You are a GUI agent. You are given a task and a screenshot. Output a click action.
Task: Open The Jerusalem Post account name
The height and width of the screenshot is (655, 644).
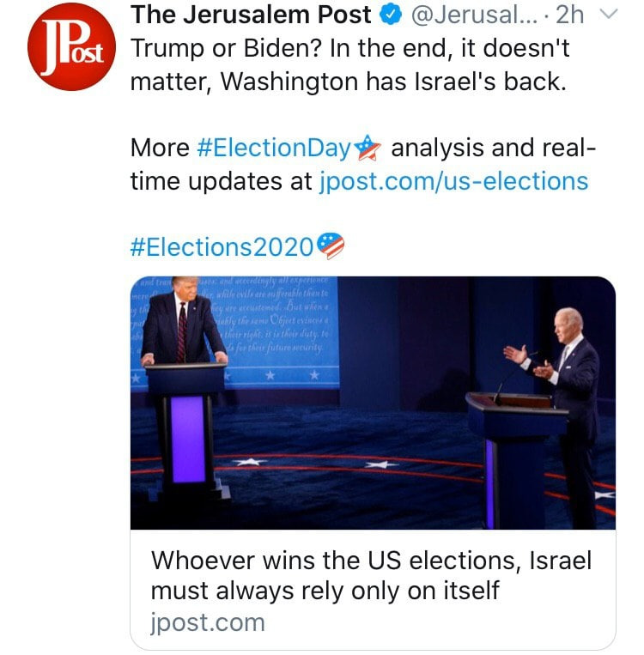click(252, 15)
